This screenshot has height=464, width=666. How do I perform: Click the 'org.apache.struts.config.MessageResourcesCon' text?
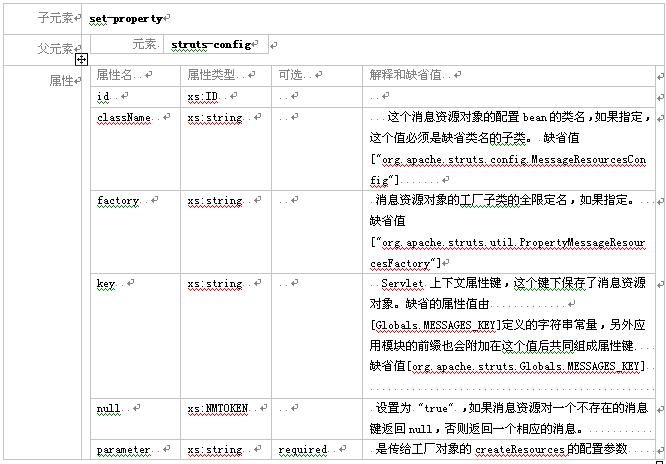(514, 160)
